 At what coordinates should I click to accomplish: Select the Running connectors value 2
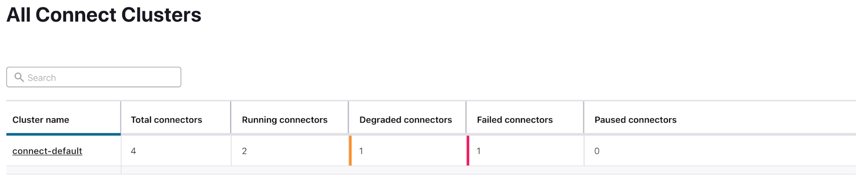[244, 151]
